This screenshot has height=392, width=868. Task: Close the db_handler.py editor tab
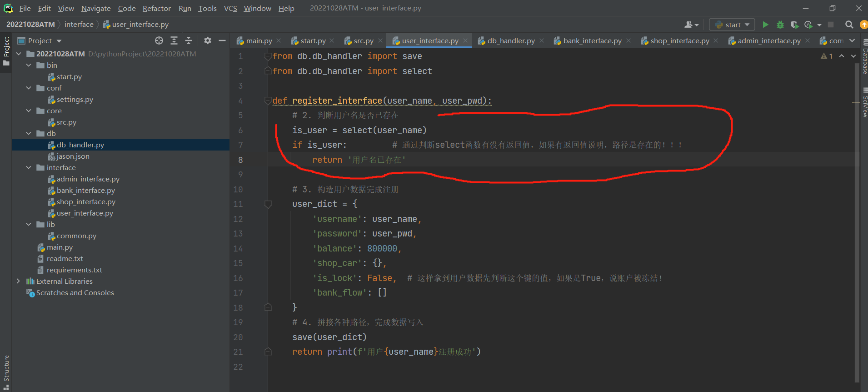tap(542, 40)
